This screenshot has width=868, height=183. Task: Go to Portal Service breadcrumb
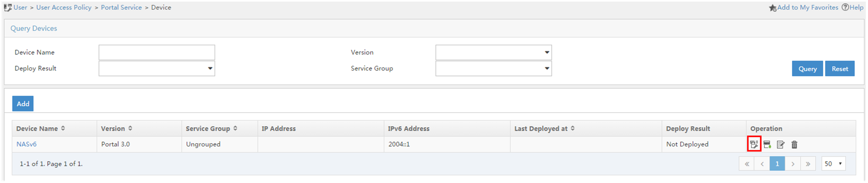point(121,8)
